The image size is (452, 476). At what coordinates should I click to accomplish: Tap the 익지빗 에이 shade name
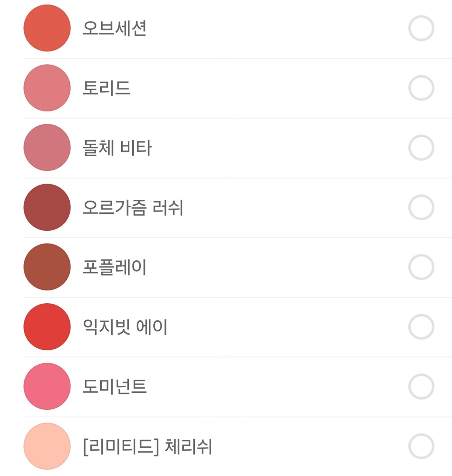(125, 327)
